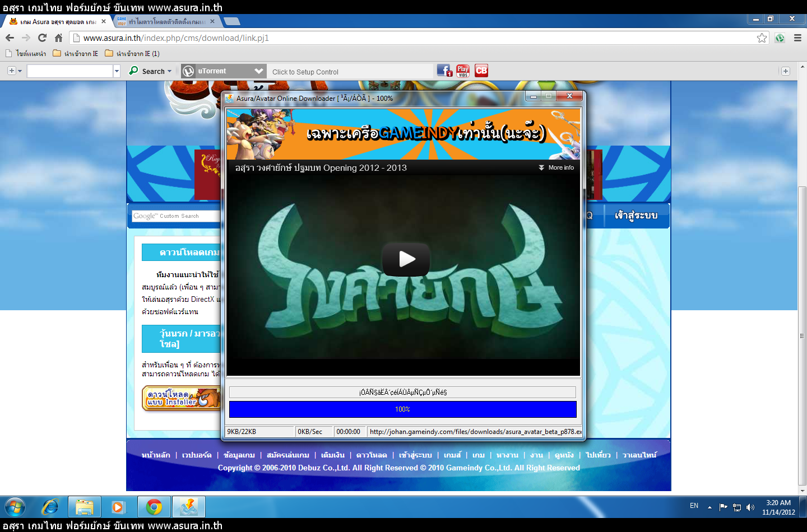Click the address bar URL
The height and width of the screenshot is (532, 807).
(176, 38)
